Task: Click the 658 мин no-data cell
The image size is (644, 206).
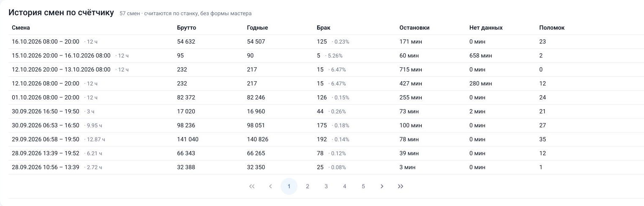Action: tap(480, 56)
